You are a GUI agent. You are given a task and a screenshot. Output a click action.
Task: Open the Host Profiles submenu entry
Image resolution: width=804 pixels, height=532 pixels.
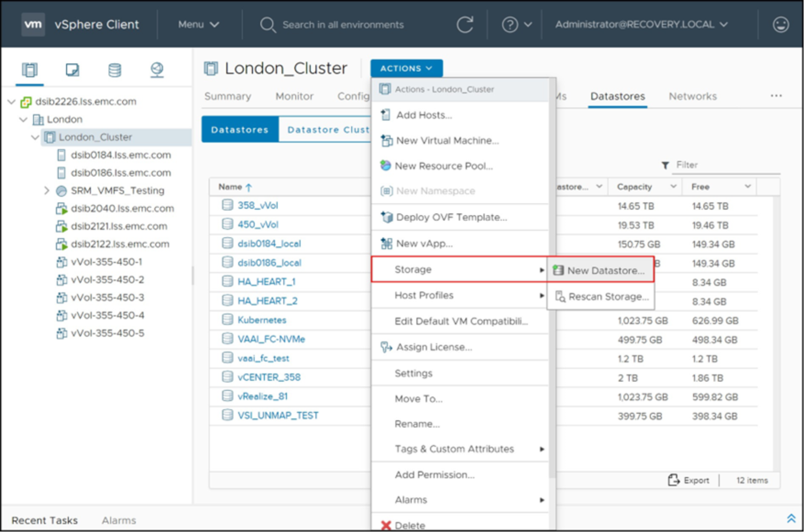(460, 295)
